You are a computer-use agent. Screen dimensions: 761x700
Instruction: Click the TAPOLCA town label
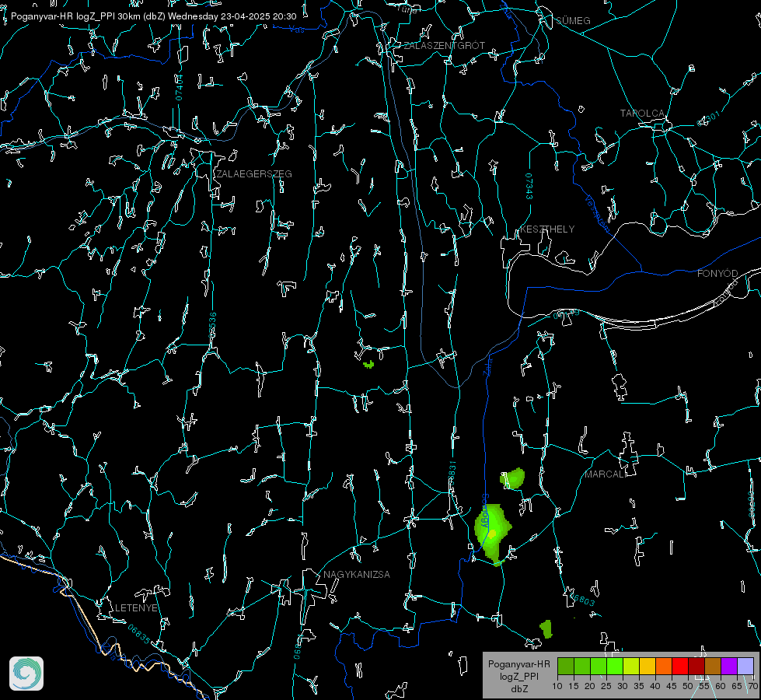642,113
